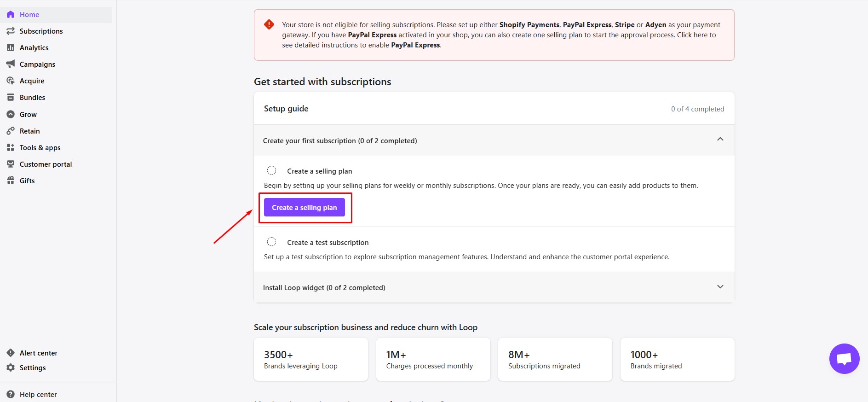The height and width of the screenshot is (402, 868).
Task: Go to Tools & apps
Action: 40,147
